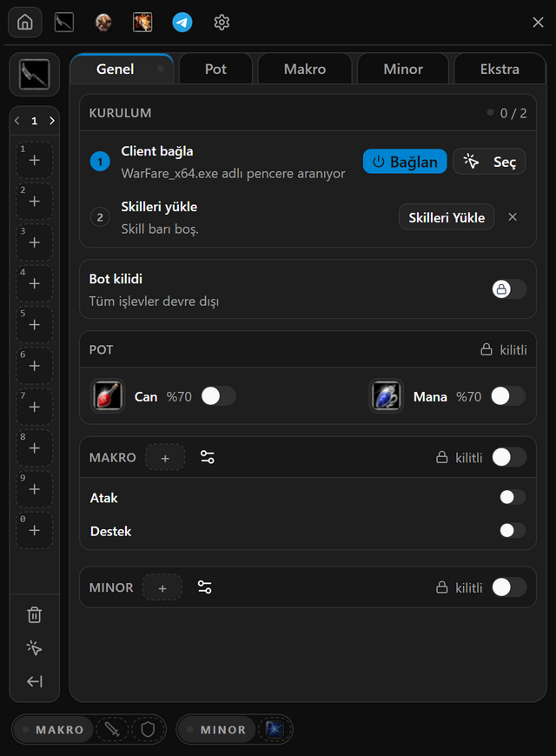Click the trash icon in left sidebar
The width and height of the screenshot is (556, 756).
(34, 614)
